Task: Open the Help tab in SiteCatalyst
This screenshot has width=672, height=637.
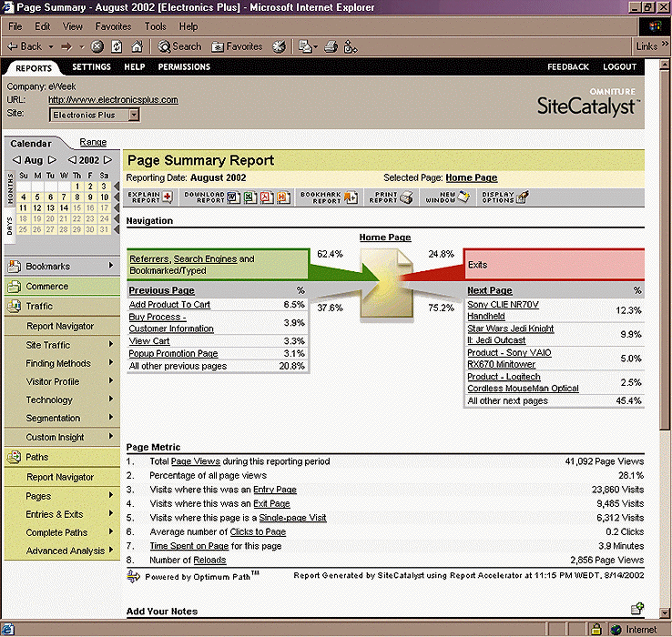Action: tap(135, 66)
